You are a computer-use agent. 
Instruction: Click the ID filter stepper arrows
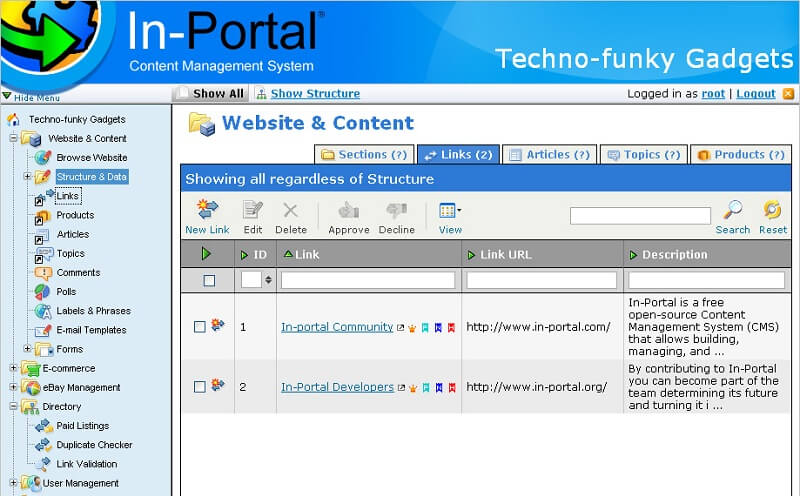point(268,280)
